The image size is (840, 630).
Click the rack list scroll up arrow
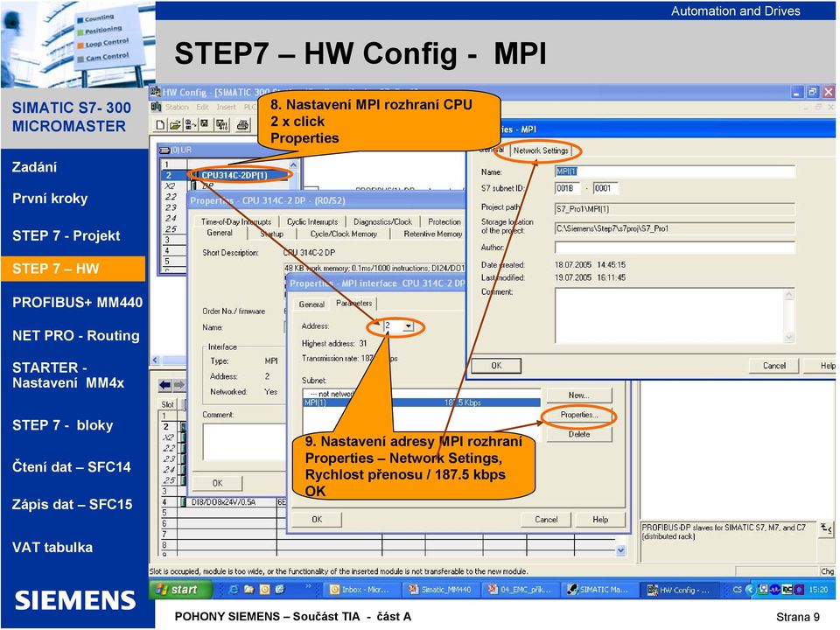(293, 164)
